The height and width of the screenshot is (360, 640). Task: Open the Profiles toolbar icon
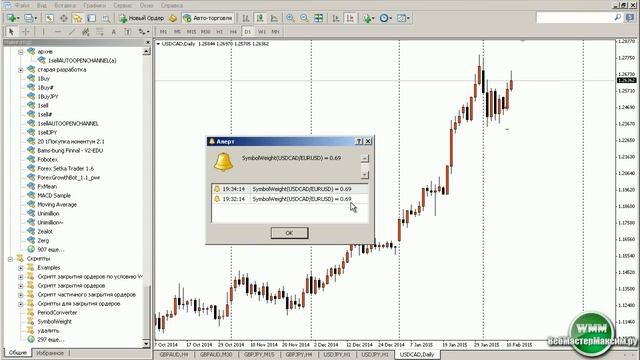(x=30, y=18)
